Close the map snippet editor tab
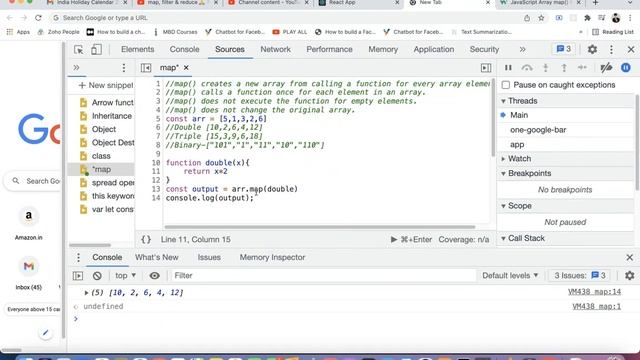The width and height of the screenshot is (640, 360). (186, 67)
